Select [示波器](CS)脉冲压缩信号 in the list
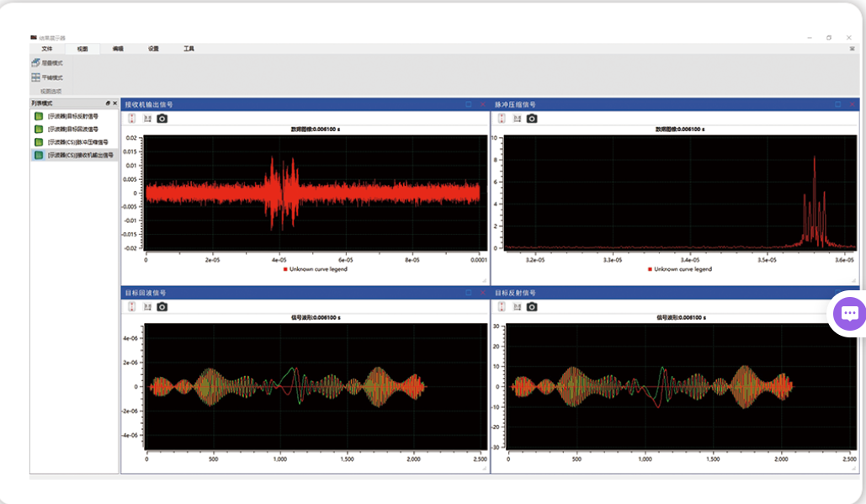866x504 pixels. [74, 142]
